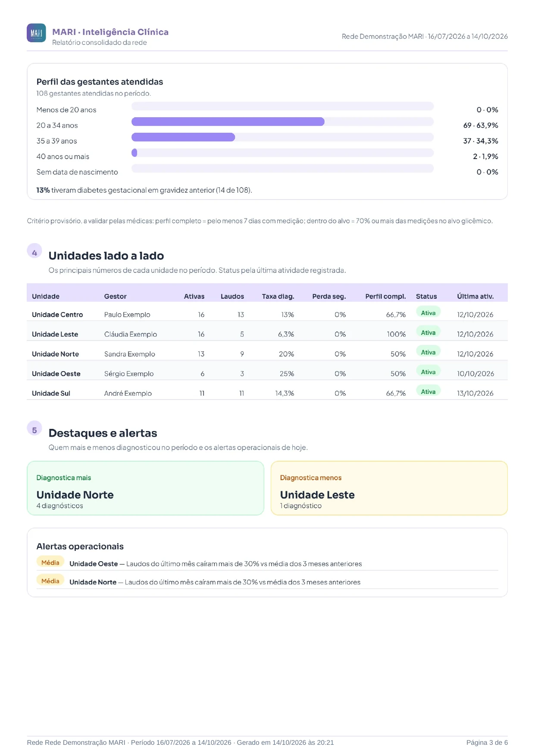This screenshot has height=756, width=535.
Task: Click the Perfil das gestantes atendidas title
Action: (x=100, y=82)
